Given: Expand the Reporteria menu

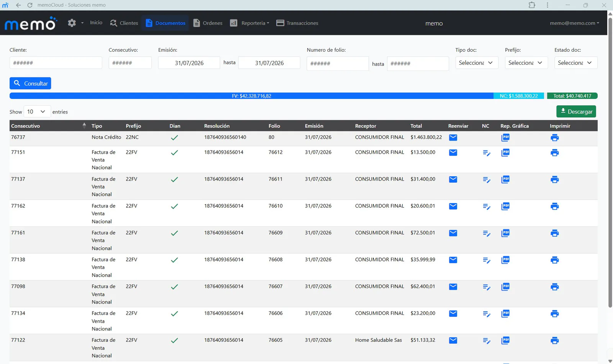Looking at the screenshot, I should coord(249,23).
